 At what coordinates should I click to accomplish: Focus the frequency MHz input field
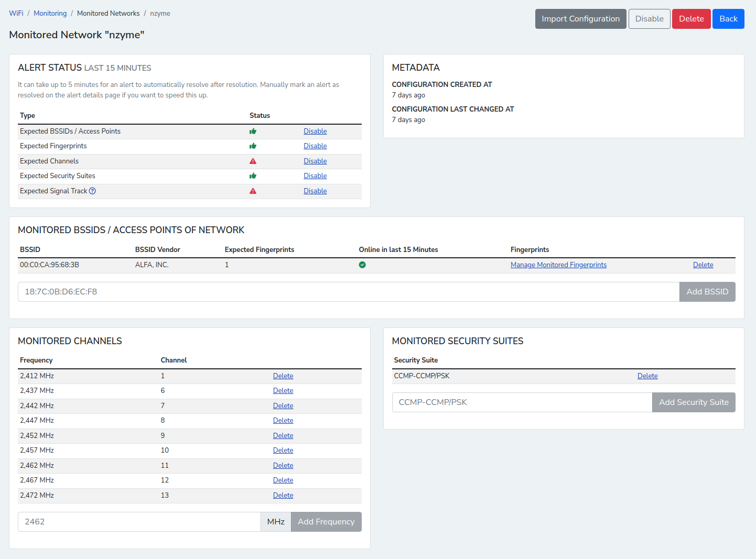point(139,522)
